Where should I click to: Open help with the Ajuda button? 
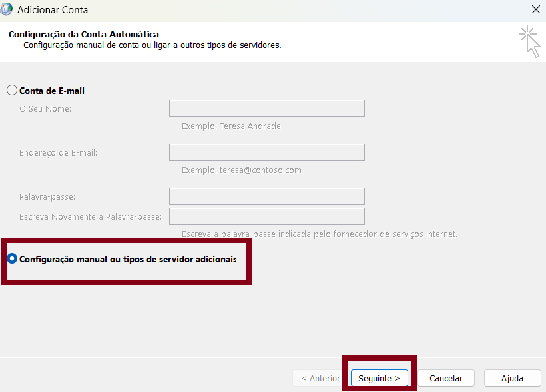click(x=512, y=378)
